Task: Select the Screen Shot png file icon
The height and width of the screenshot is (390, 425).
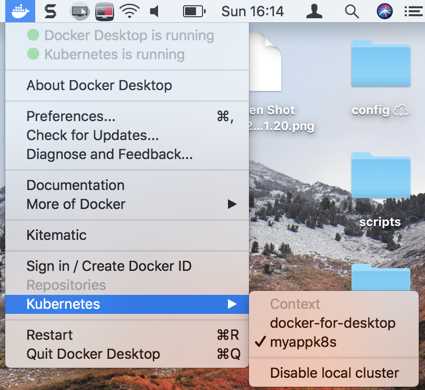Action: tap(265, 63)
